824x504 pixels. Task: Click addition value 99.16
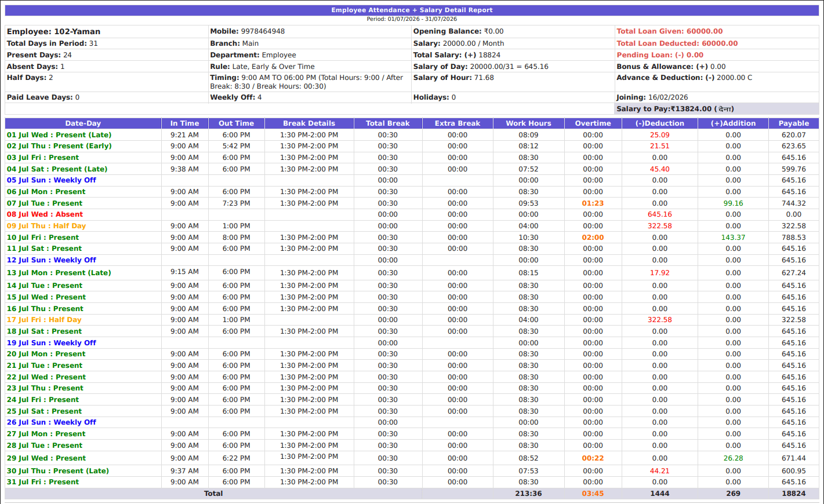pyautogui.click(x=733, y=203)
